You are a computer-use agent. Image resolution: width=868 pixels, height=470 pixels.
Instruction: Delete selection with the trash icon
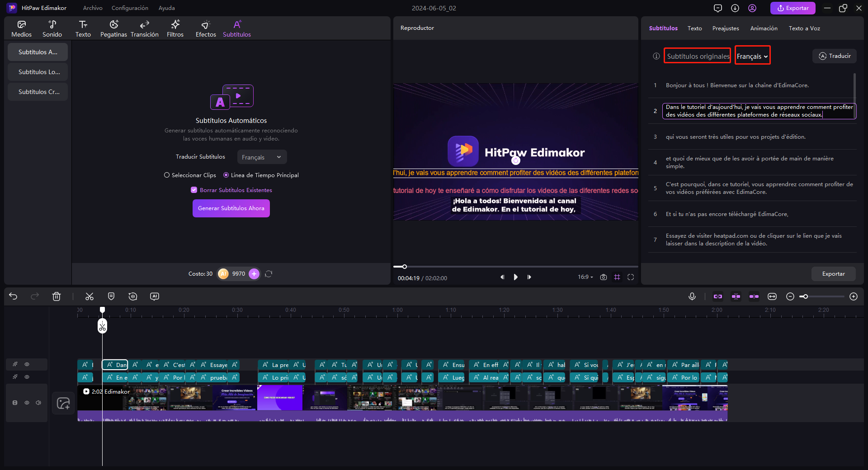click(57, 296)
